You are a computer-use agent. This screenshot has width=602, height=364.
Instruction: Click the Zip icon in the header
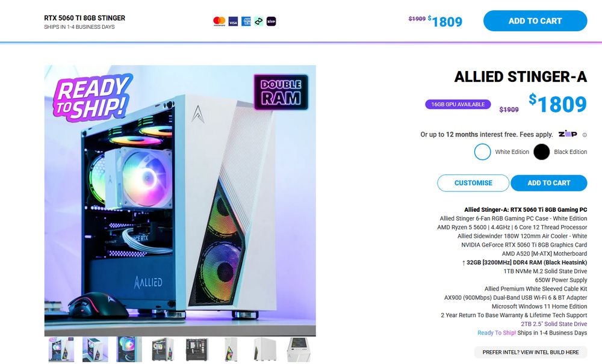click(x=271, y=22)
